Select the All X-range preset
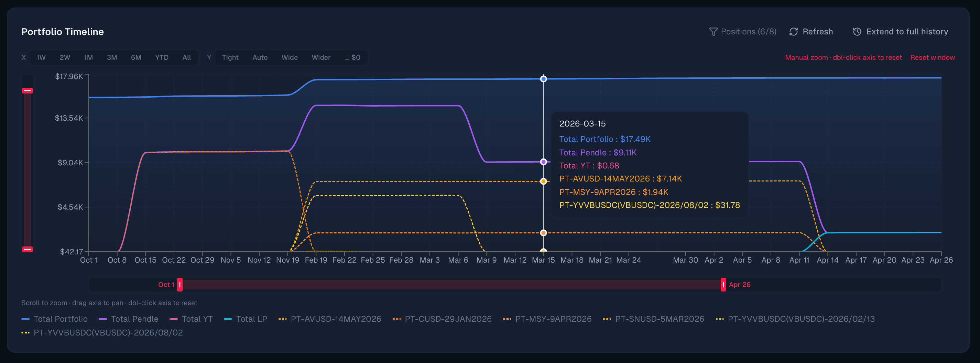This screenshot has width=980, height=363. (186, 57)
